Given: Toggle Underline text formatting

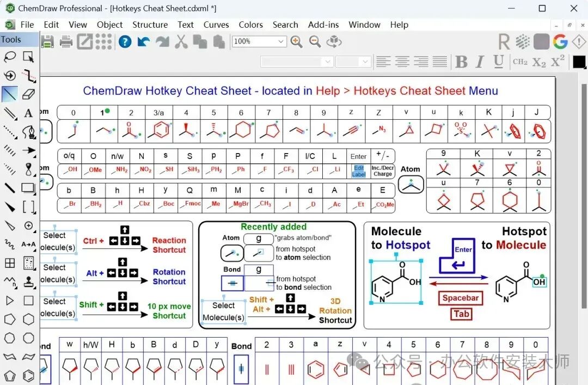Looking at the screenshot, I should click(498, 62).
